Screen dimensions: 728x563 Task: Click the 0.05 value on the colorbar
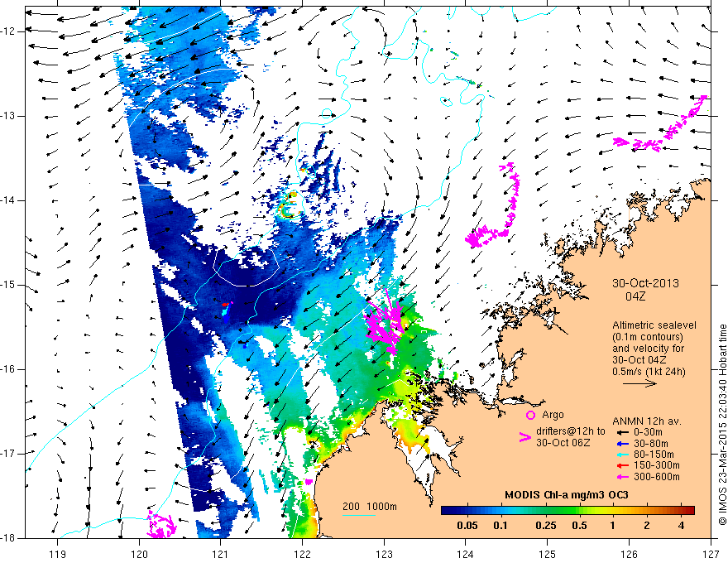467,526
